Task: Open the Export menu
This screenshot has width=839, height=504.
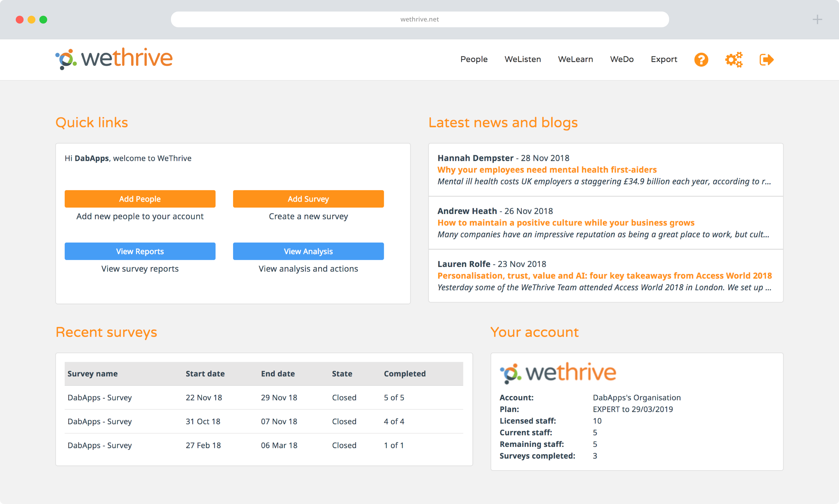Action: coord(664,59)
